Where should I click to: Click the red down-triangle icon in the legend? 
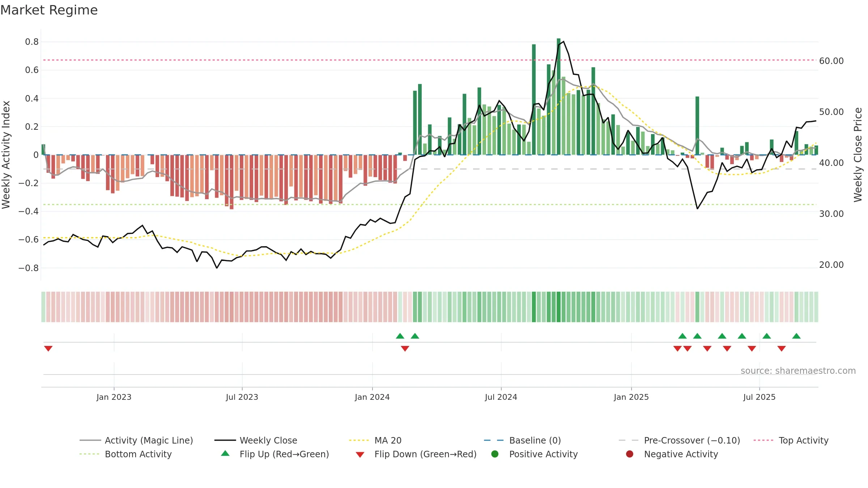360,455
